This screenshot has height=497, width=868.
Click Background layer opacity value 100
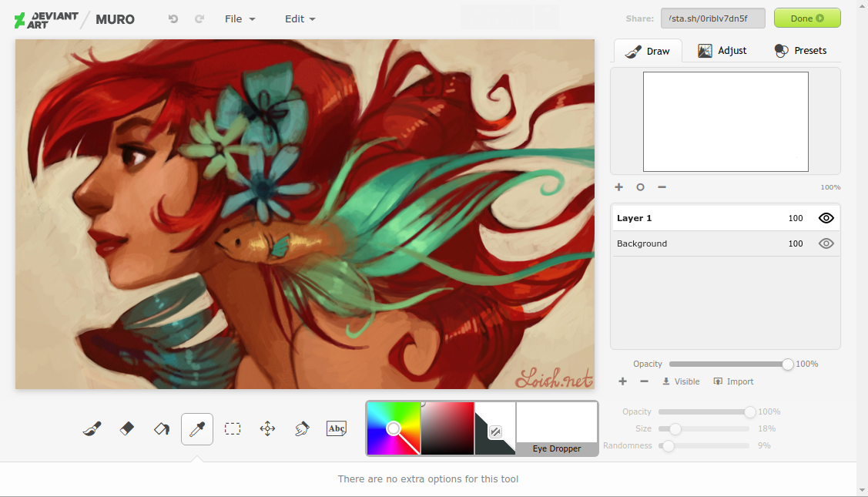click(796, 243)
